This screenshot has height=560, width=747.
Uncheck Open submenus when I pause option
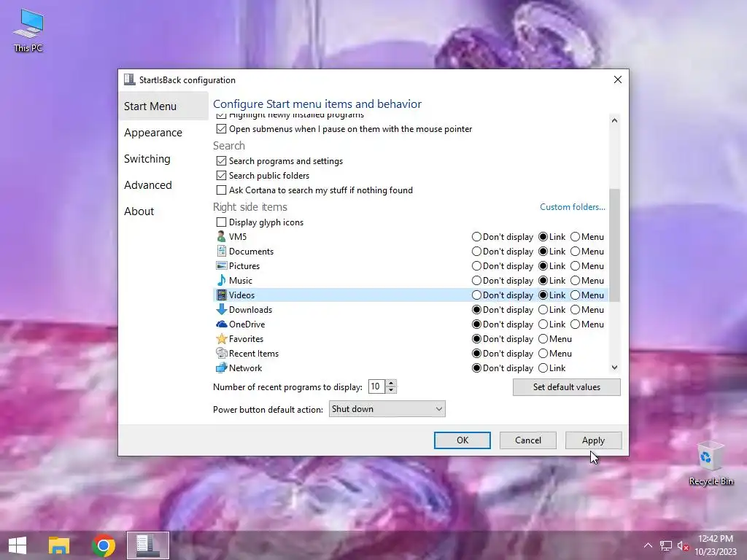[221, 128]
